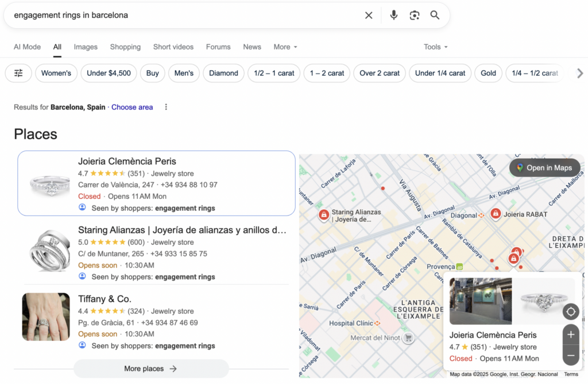This screenshot has height=384, width=588.
Task: Click the magnifying glass search icon
Action: tap(435, 16)
